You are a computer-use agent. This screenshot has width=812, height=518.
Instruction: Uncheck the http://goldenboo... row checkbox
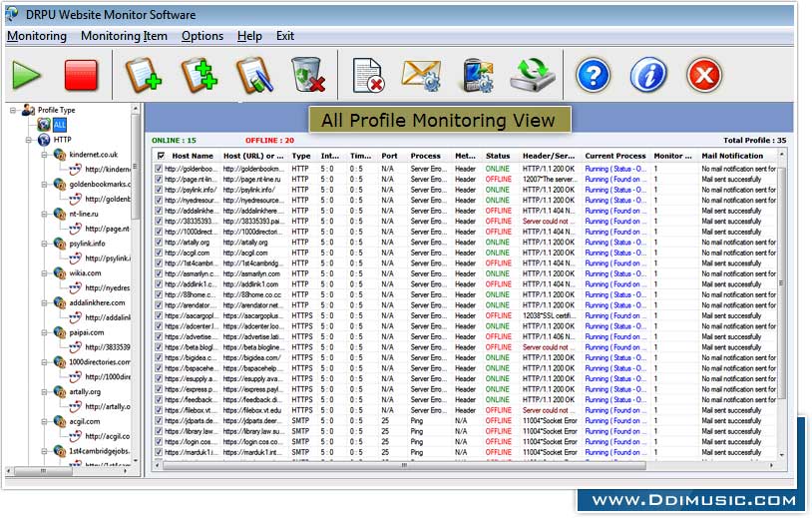159,169
